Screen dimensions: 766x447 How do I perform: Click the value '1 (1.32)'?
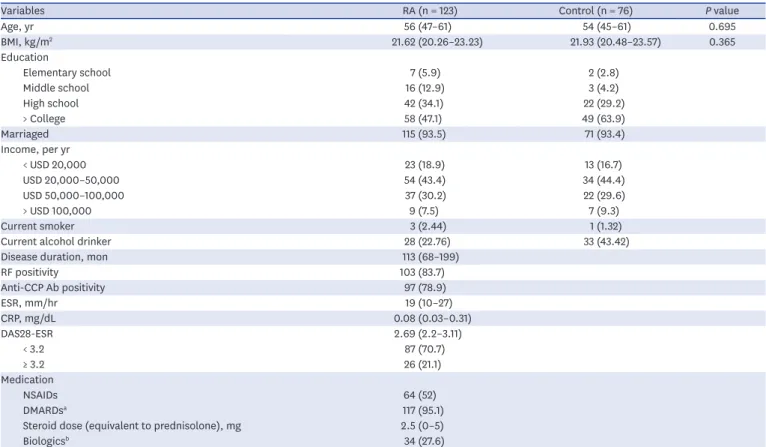(605, 226)
